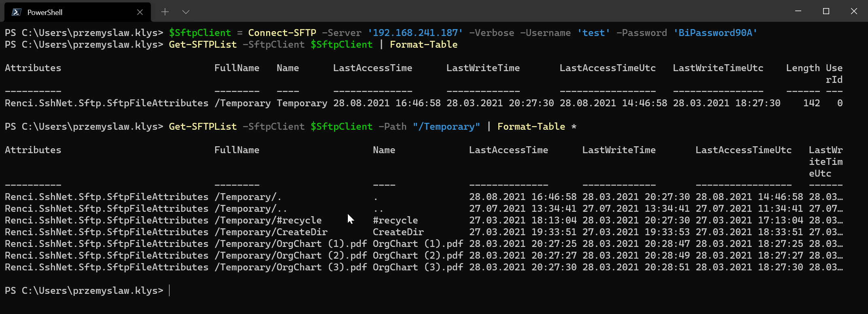Image resolution: width=868 pixels, height=314 pixels.
Task: Minimize the terminal window
Action: pyautogui.click(x=798, y=11)
